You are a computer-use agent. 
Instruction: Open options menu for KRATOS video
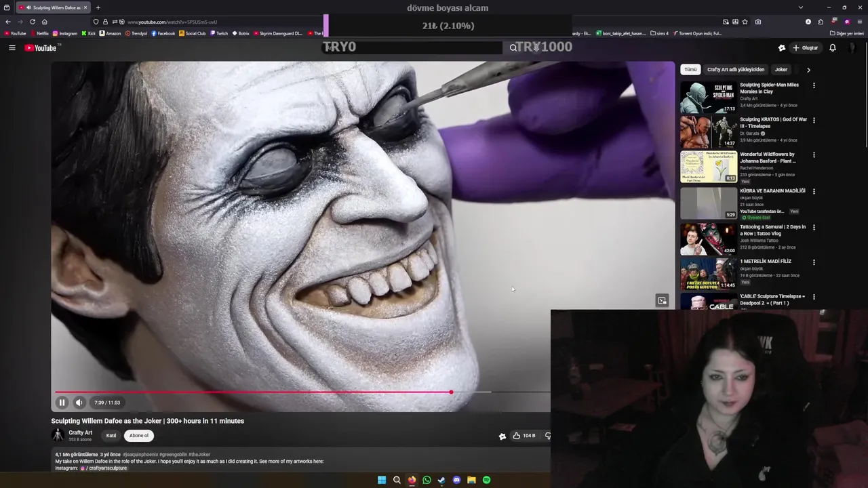coord(814,120)
